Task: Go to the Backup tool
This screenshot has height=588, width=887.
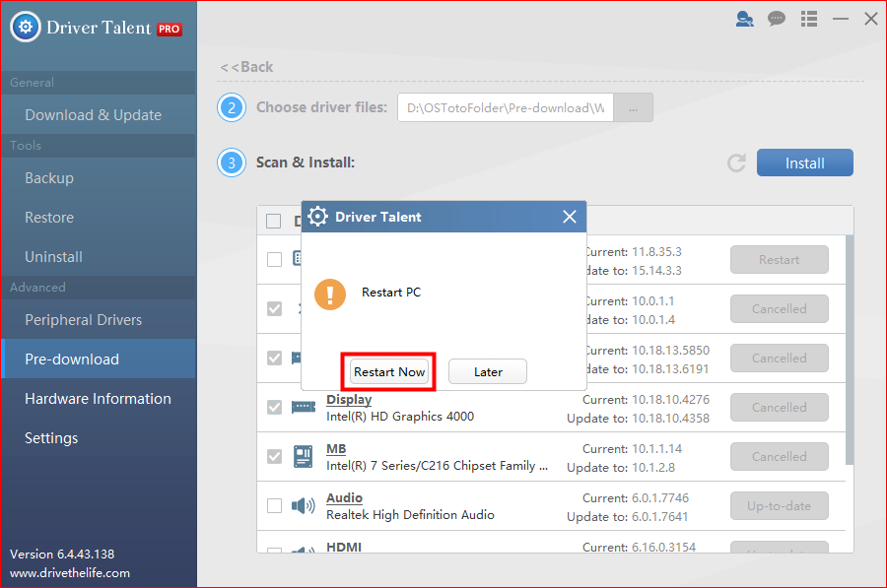Action: 99,178
